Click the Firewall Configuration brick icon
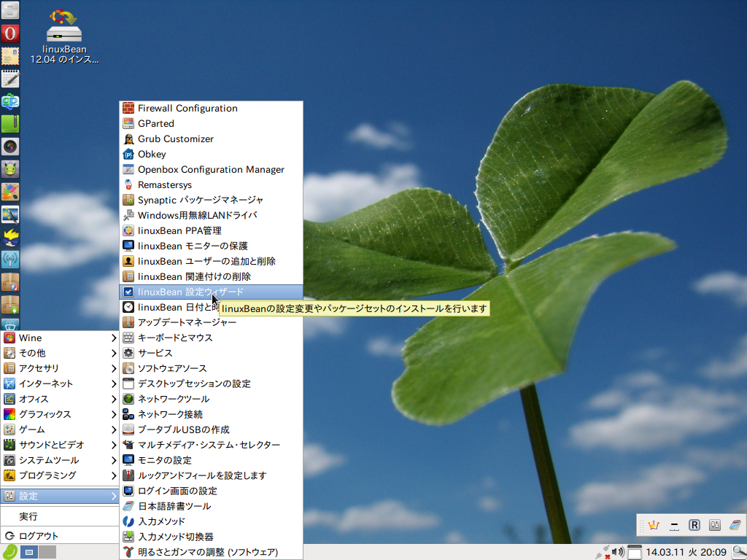The image size is (747, 560). click(128, 108)
